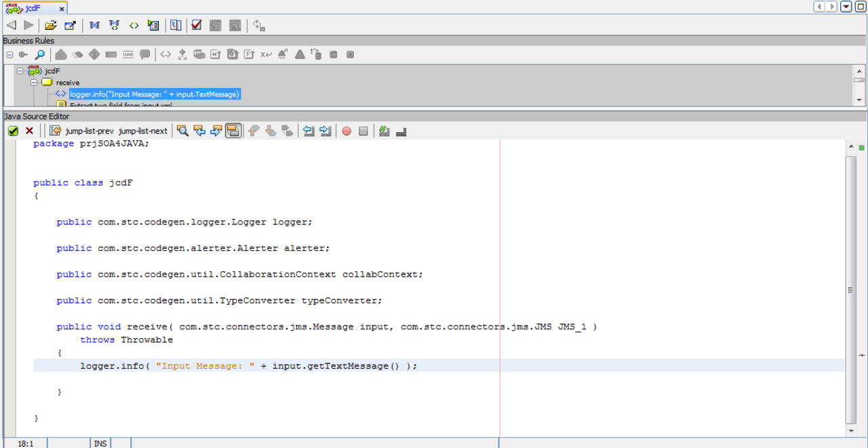Click the scroll tabs left arrow at top right
Screen dimensions: 868x448
click(819, 7)
